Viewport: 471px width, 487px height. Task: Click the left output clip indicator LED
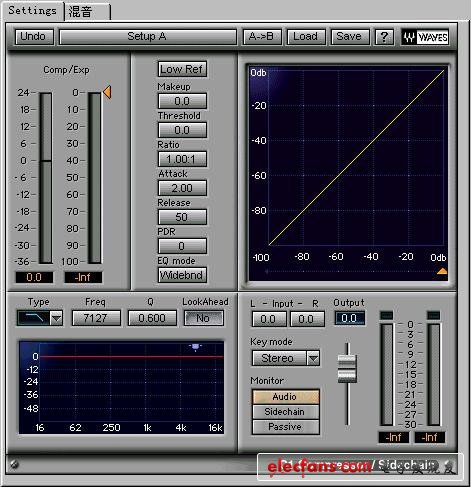coord(387,315)
